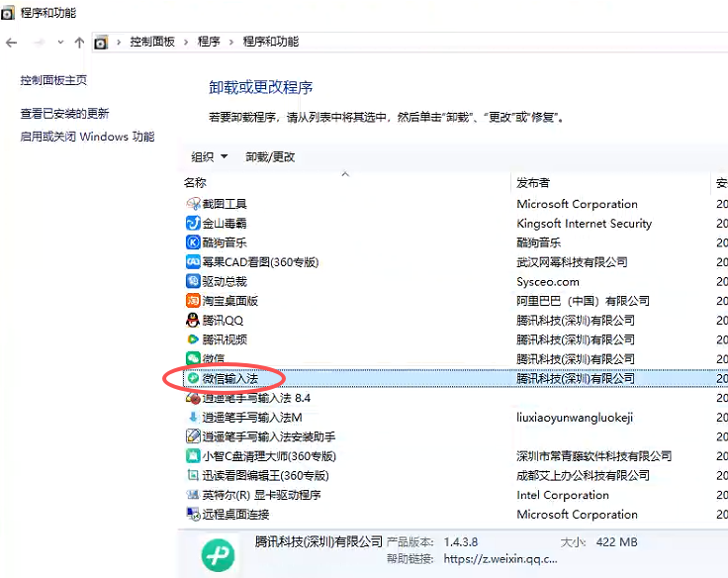728x578 pixels.
Task: Select the 金山毒霸 row name
Action: [x=225, y=224]
